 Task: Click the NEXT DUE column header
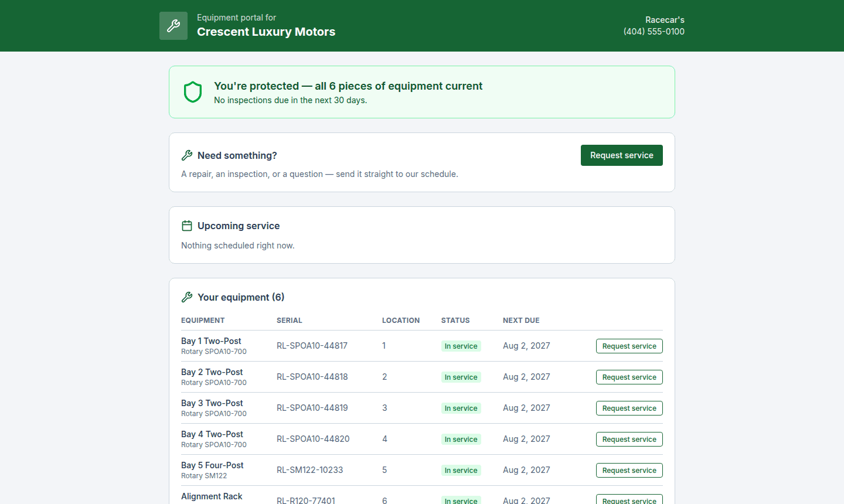521,321
